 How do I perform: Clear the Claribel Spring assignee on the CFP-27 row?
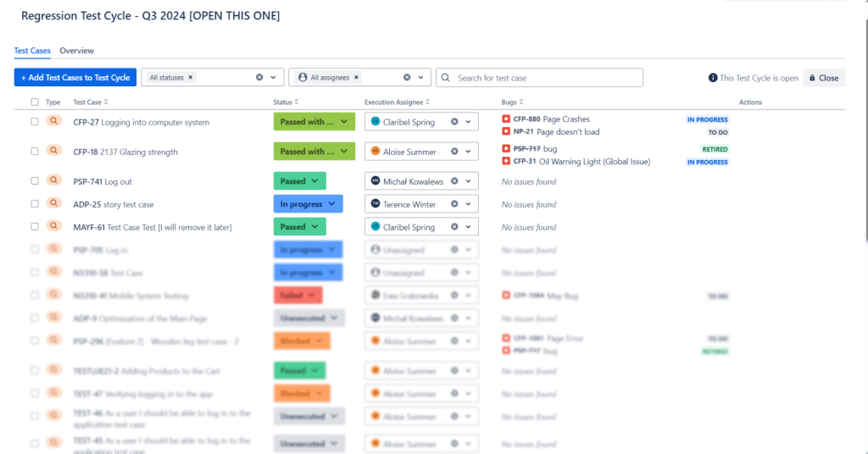point(454,122)
